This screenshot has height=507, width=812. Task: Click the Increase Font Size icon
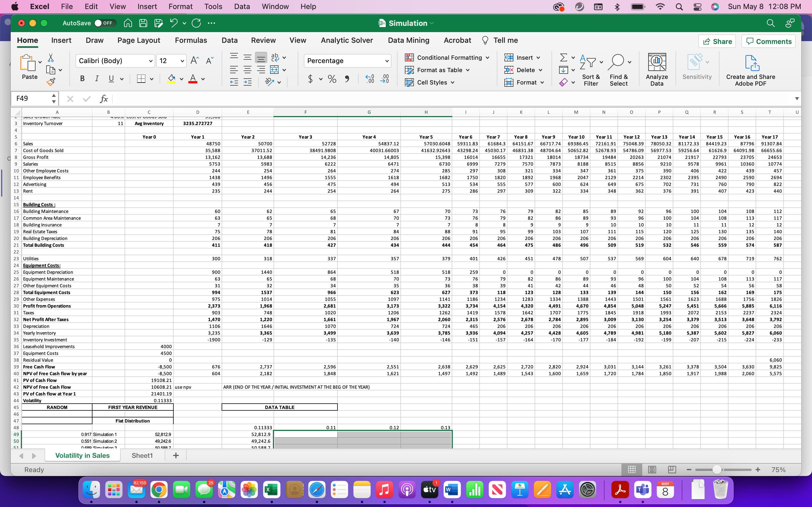[x=194, y=61]
